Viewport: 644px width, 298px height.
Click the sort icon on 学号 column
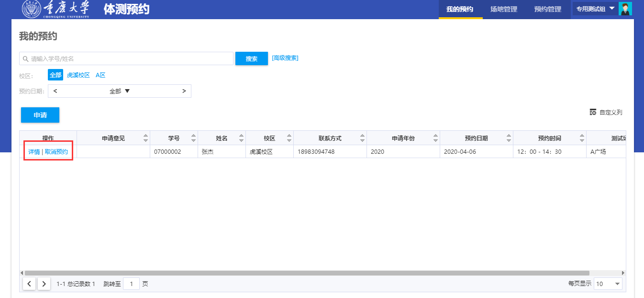[193, 138]
